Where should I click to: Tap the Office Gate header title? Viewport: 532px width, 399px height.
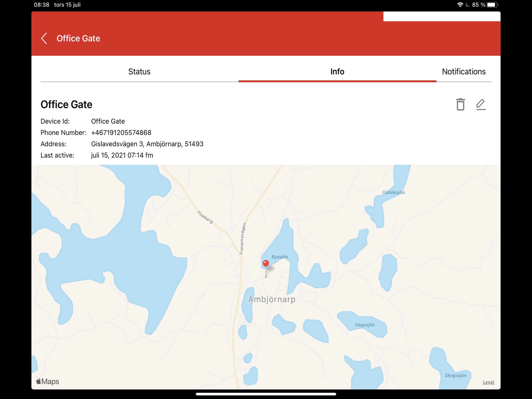coord(78,39)
